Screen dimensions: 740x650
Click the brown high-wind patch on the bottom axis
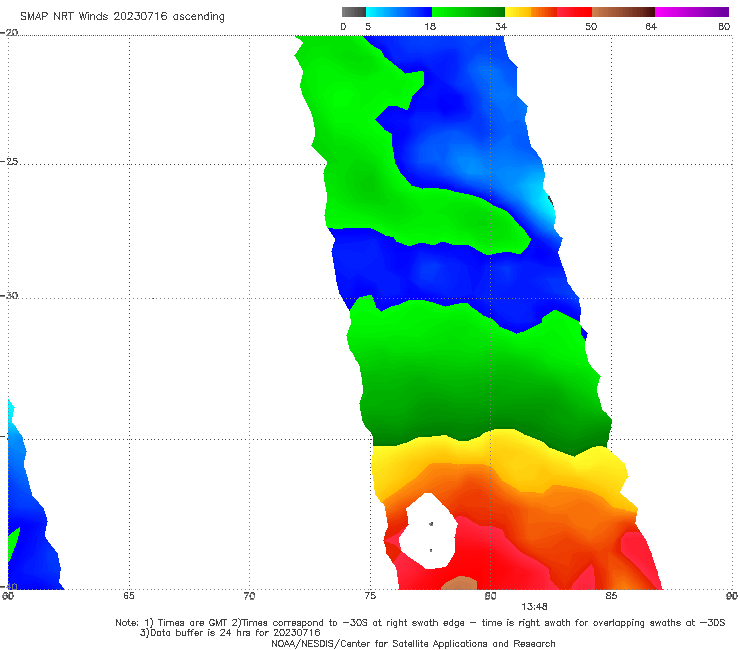coord(460,583)
